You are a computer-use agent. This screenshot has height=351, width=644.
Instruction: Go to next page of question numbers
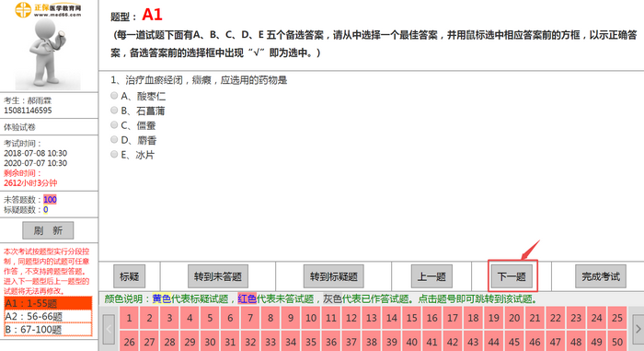tap(638, 329)
